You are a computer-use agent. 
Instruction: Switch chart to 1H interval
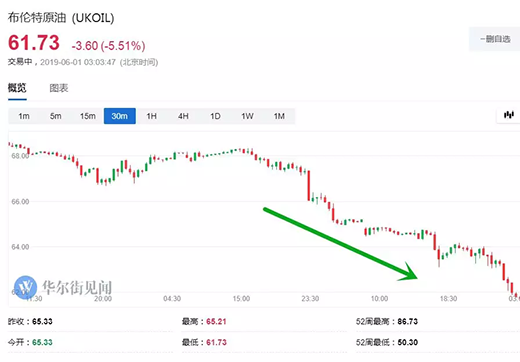point(152,116)
